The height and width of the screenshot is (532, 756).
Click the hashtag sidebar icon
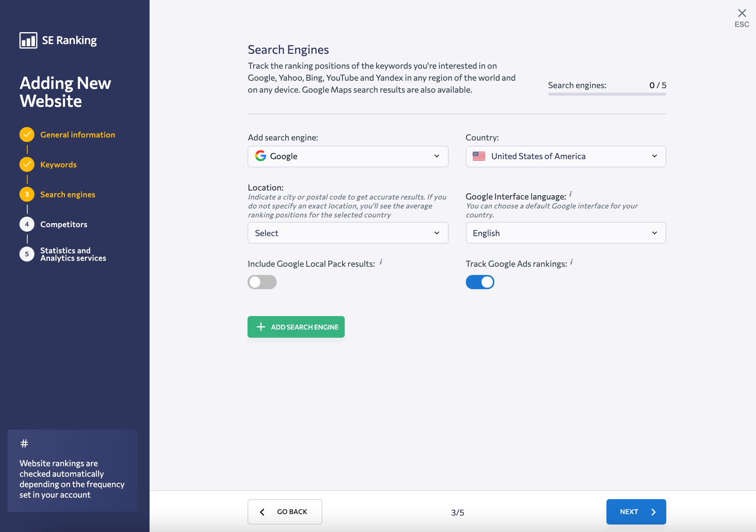tap(24, 443)
